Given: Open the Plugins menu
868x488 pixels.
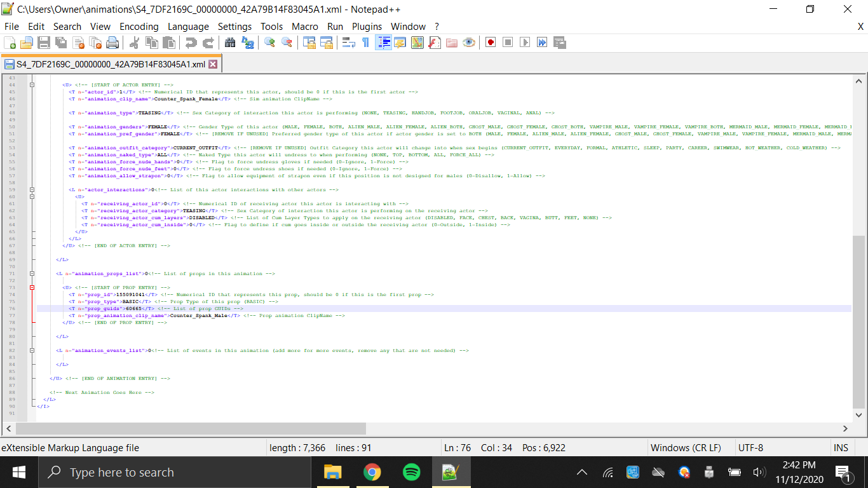Looking at the screenshot, I should tap(367, 27).
